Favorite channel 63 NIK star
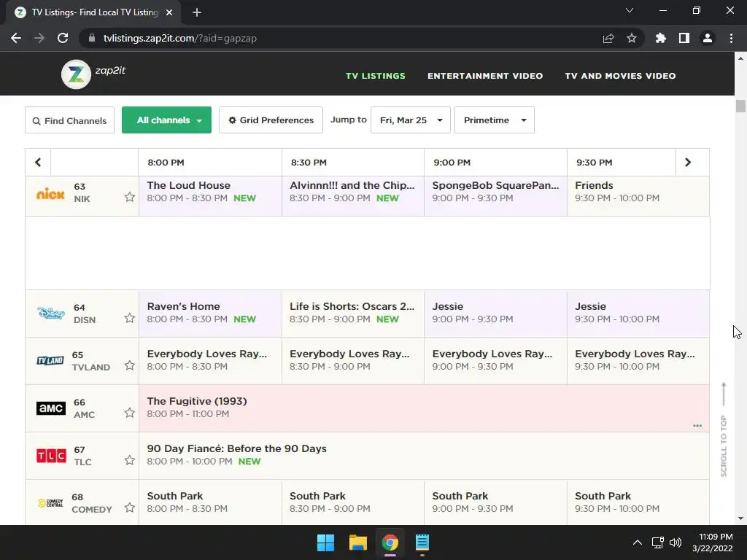 click(130, 197)
